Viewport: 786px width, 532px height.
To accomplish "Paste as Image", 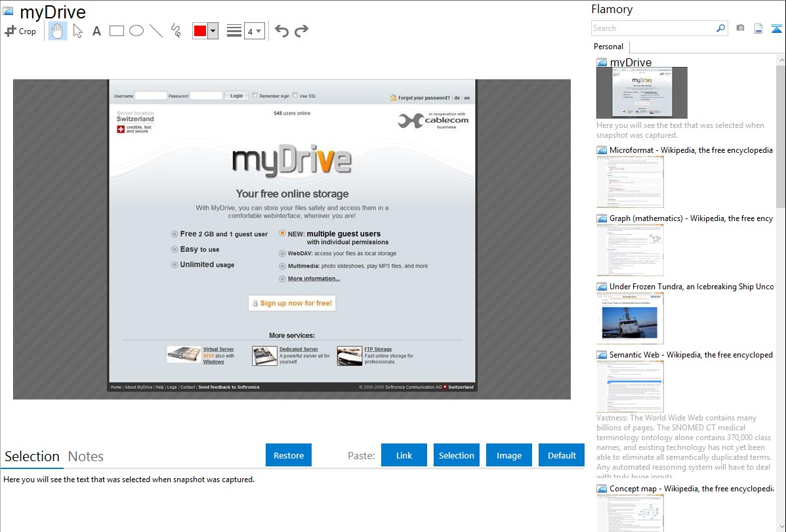I will coord(508,455).
